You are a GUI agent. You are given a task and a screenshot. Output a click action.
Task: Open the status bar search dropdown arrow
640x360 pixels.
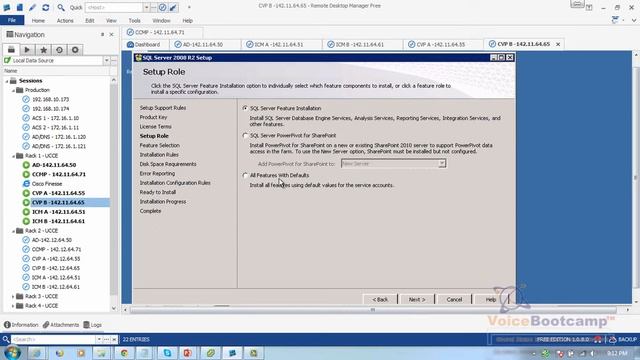tap(99, 339)
